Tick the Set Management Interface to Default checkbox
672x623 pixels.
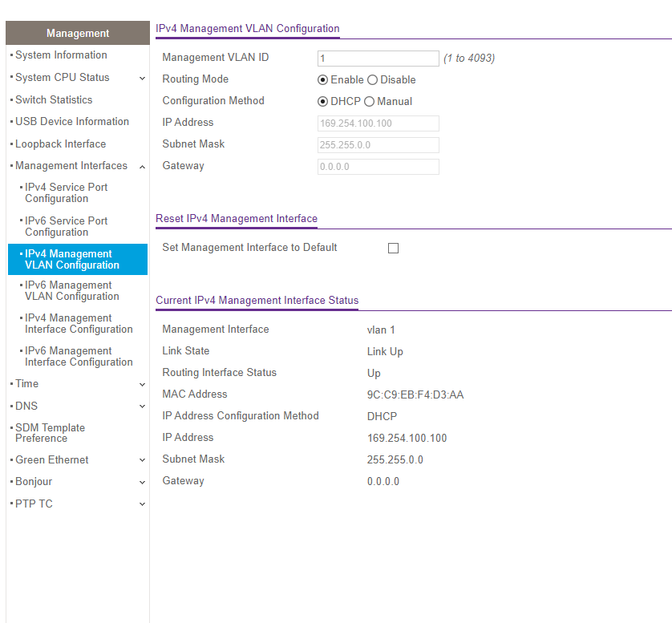pos(393,248)
